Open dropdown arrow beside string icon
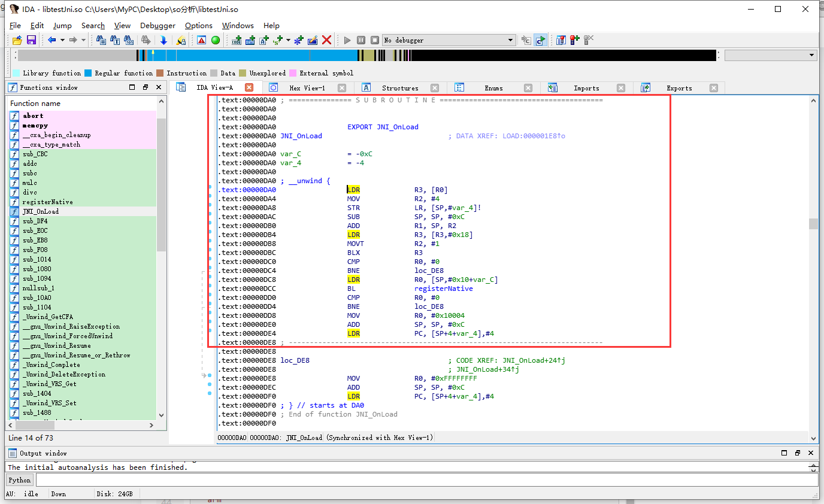The width and height of the screenshot is (824, 504). pos(288,40)
